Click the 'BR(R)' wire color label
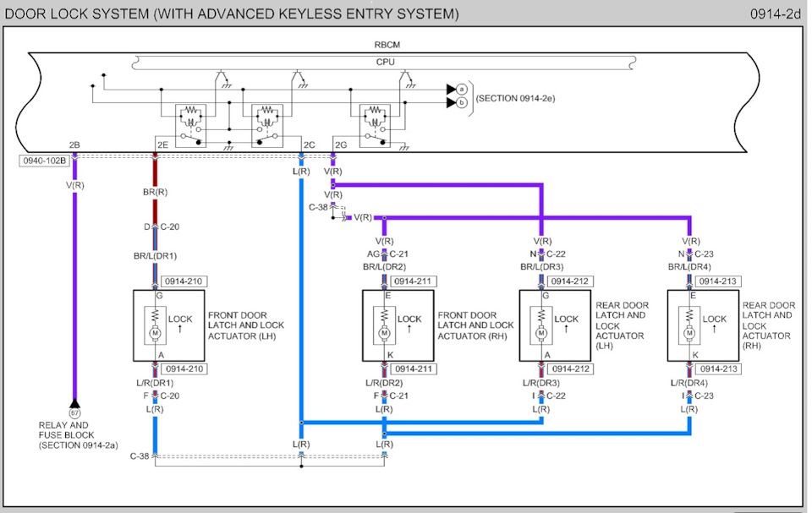The width and height of the screenshot is (812, 513). (156, 192)
